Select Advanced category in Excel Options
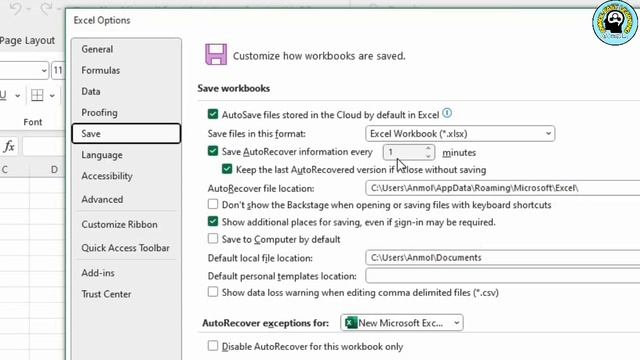Screen dimensions: 640x360 click(126, 200)
